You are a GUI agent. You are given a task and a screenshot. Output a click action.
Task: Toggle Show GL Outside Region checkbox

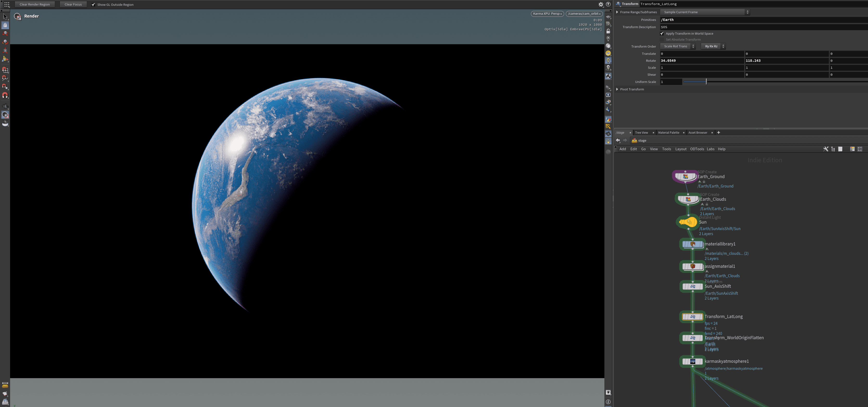[x=94, y=5]
